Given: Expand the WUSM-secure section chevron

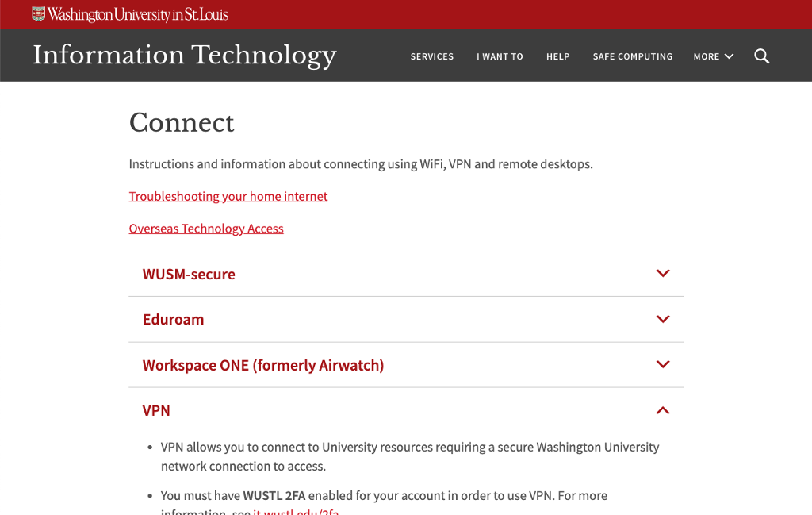Looking at the screenshot, I should pyautogui.click(x=663, y=273).
